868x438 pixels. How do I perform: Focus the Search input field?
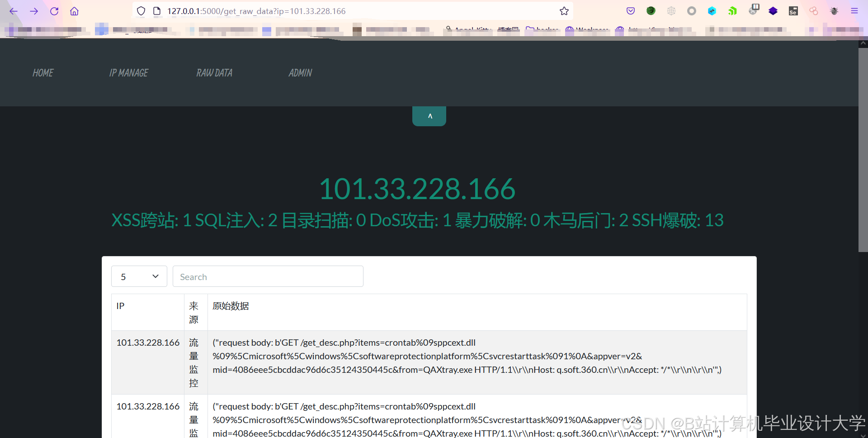click(x=268, y=276)
